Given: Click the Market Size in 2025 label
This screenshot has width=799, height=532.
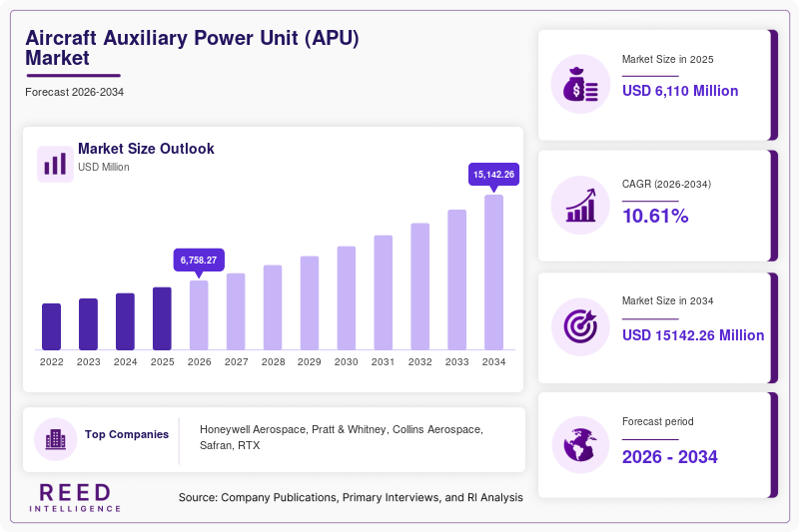Looking at the screenshot, I should pyautogui.click(x=667, y=60).
